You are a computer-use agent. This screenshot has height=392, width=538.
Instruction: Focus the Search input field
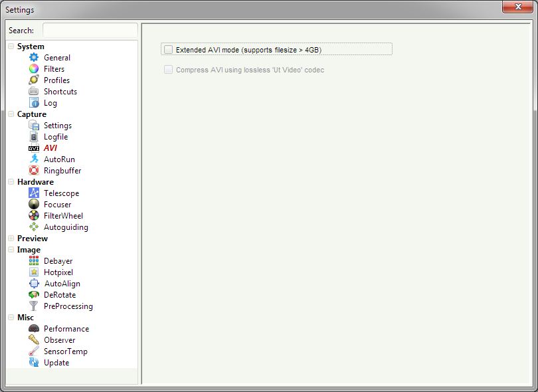click(x=90, y=30)
